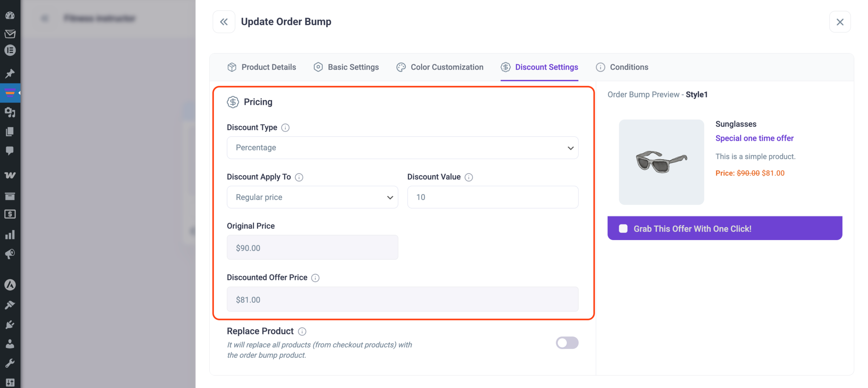The image size is (868, 388).
Task: Select the wrench tools icon in sidebar
Action: pyautogui.click(x=10, y=363)
